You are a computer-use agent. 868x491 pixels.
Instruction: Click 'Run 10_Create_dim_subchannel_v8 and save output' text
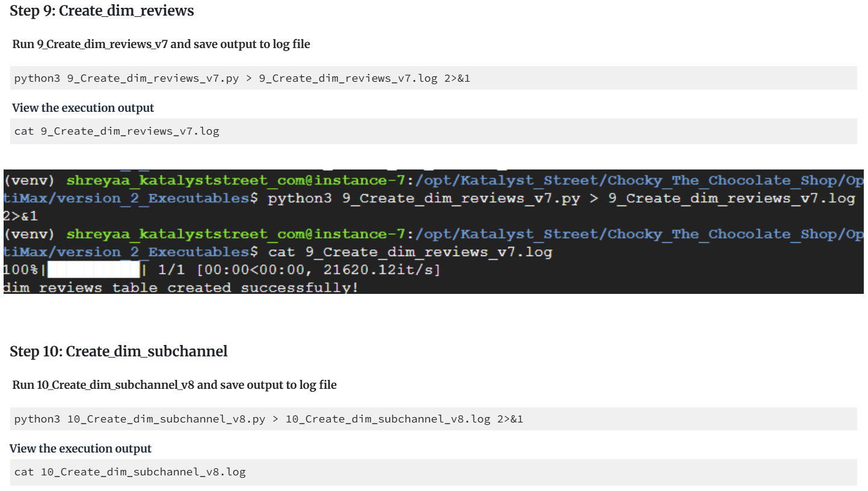click(174, 385)
